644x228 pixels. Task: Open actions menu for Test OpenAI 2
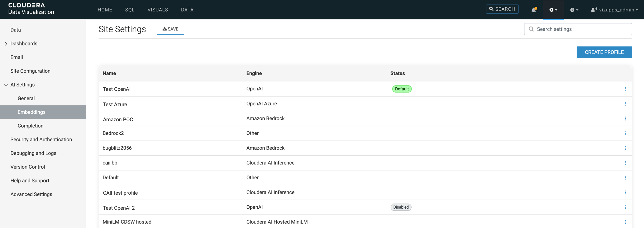pyautogui.click(x=625, y=207)
